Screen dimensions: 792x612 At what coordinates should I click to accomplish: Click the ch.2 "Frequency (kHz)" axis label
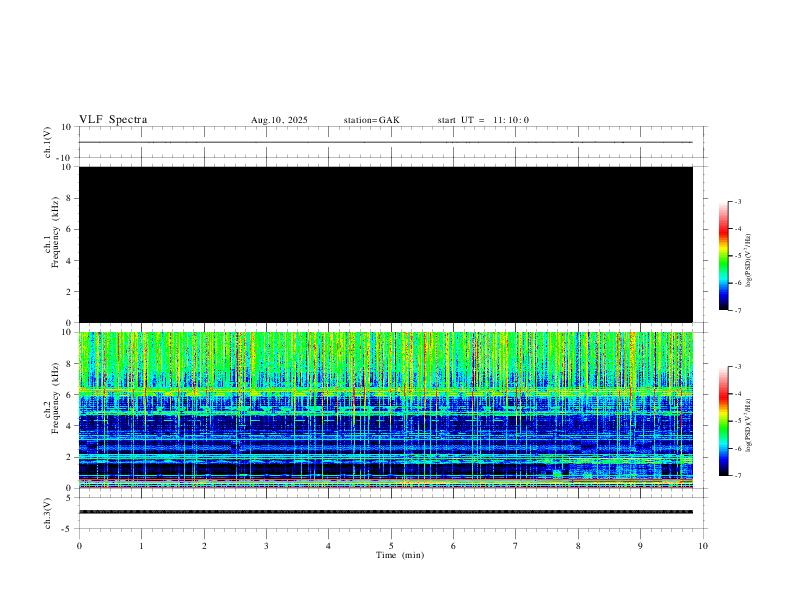(55, 398)
